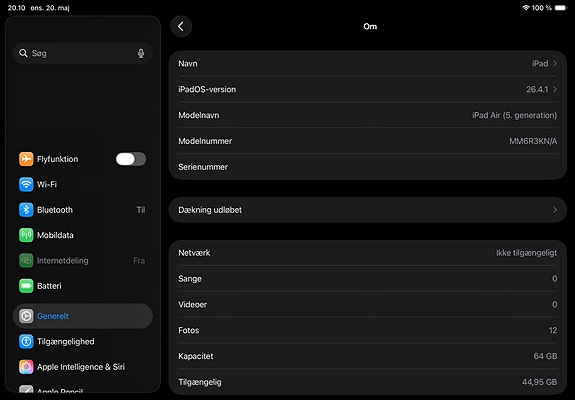Tap the microphone icon in search
Screen dimensions: 575x400
click(x=141, y=54)
